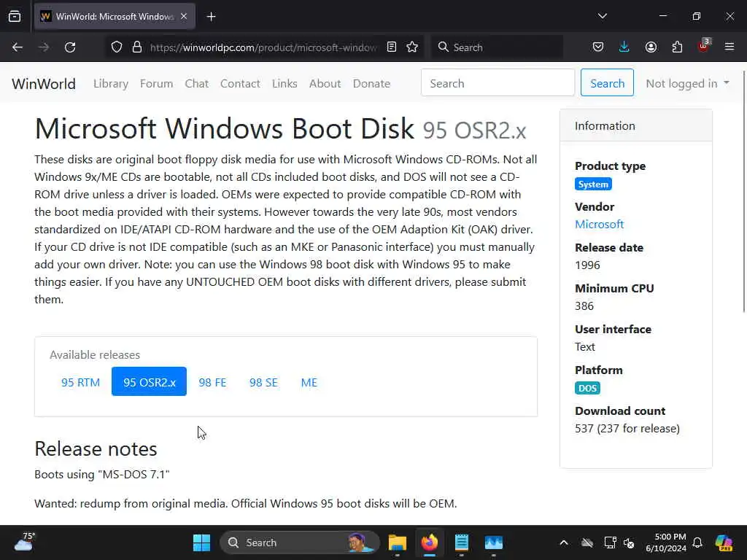Open the Contact nav item

coord(240,84)
